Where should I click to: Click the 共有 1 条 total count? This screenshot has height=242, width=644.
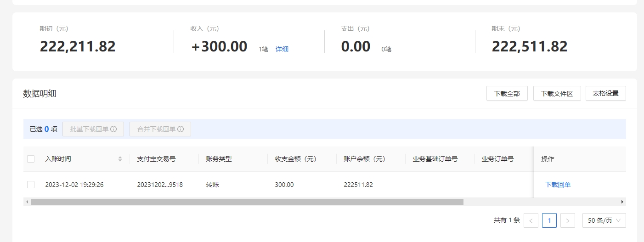pyautogui.click(x=507, y=220)
